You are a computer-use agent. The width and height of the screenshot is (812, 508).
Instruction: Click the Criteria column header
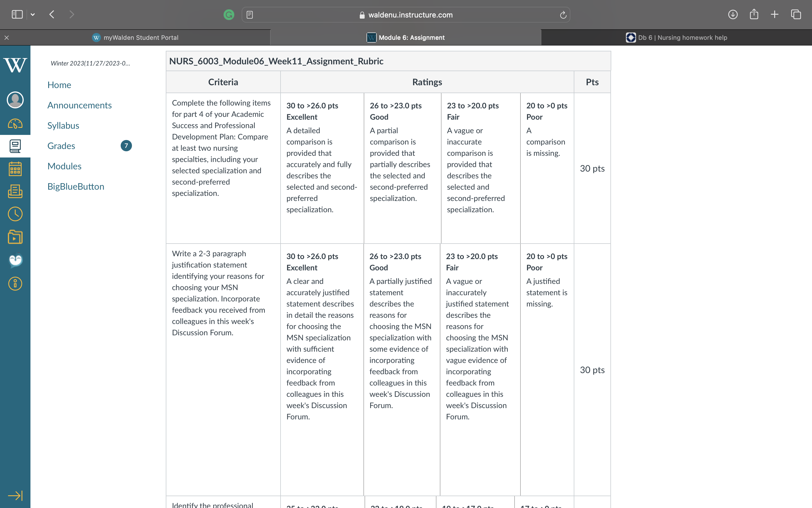pyautogui.click(x=223, y=82)
